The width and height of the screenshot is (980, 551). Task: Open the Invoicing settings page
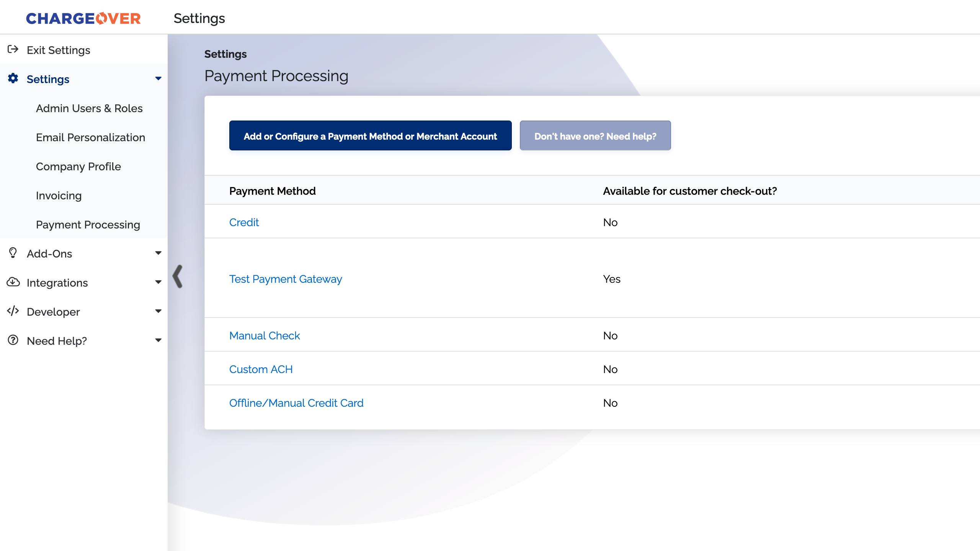point(59,196)
